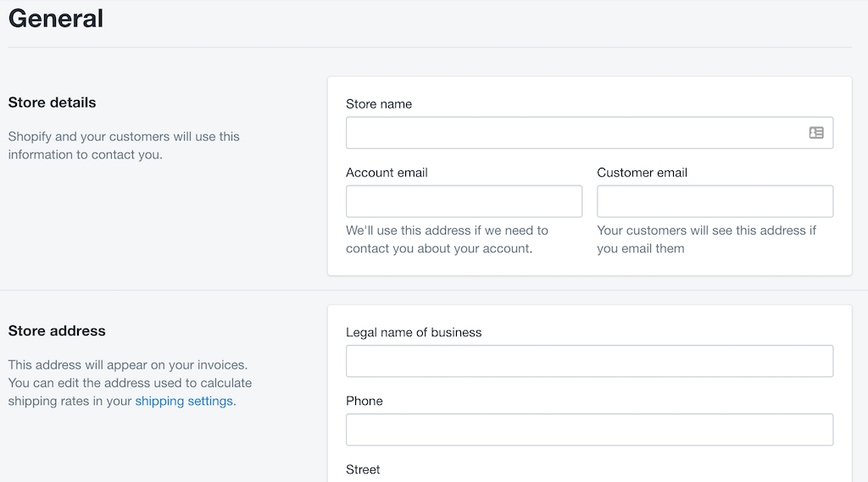Click the Phone label text
The image size is (868, 482).
tap(364, 402)
